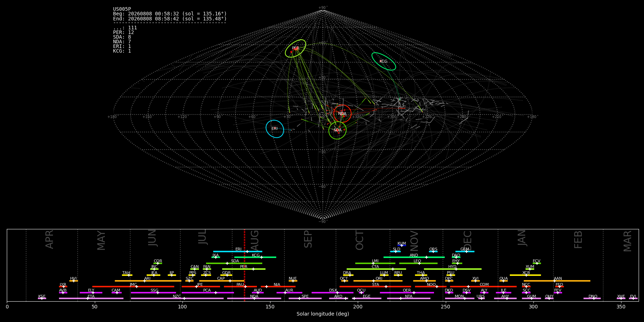The width and height of the screenshot is (644, 322).
Task: Select the STA red shower bar
Action: tap(375, 287)
